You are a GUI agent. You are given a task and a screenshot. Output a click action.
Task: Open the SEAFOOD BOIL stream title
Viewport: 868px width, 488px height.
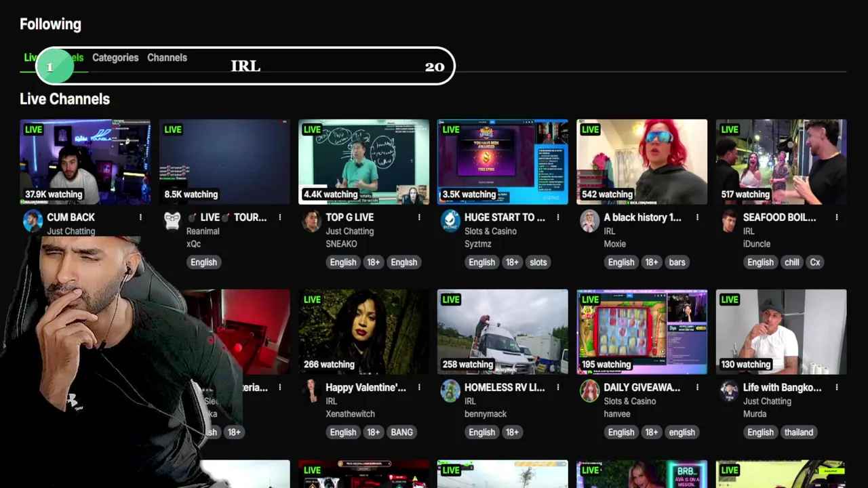click(779, 218)
